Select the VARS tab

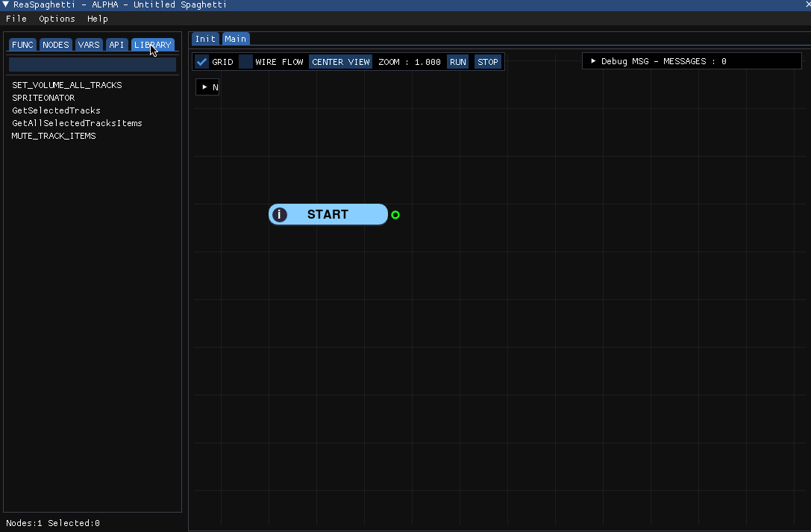click(89, 45)
